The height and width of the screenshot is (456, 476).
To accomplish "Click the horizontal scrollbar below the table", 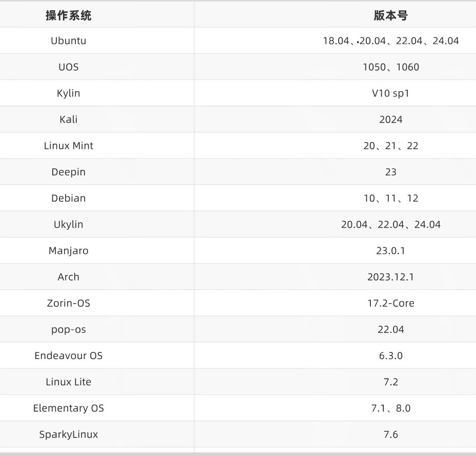I will [238, 454].
